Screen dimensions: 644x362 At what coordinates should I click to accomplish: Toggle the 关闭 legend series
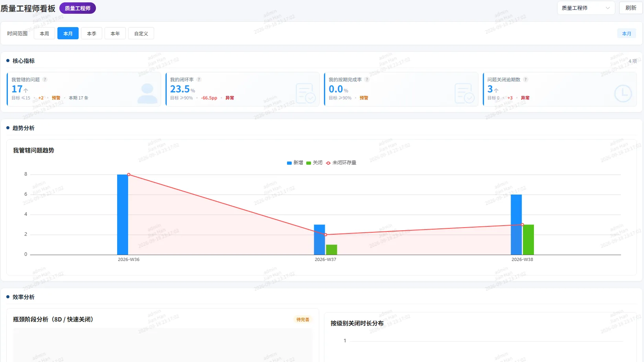314,163
